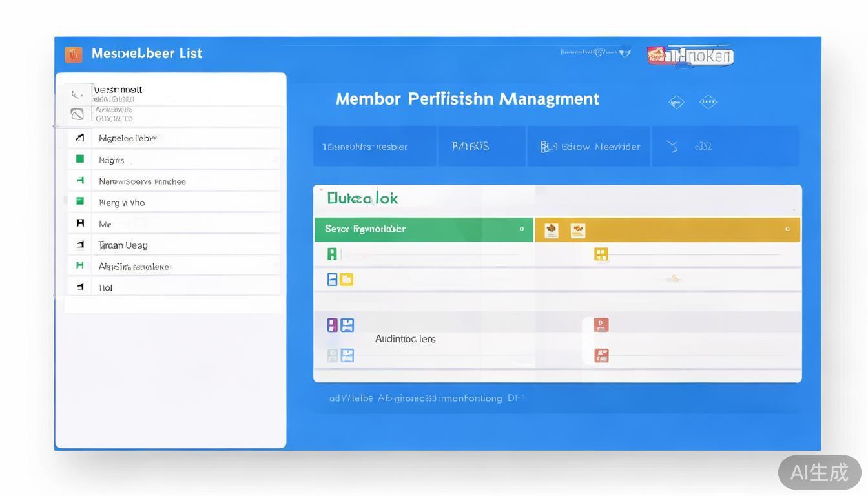The width and height of the screenshot is (868, 496).
Task: Click the first icon in the orange header bar
Action: (x=551, y=231)
